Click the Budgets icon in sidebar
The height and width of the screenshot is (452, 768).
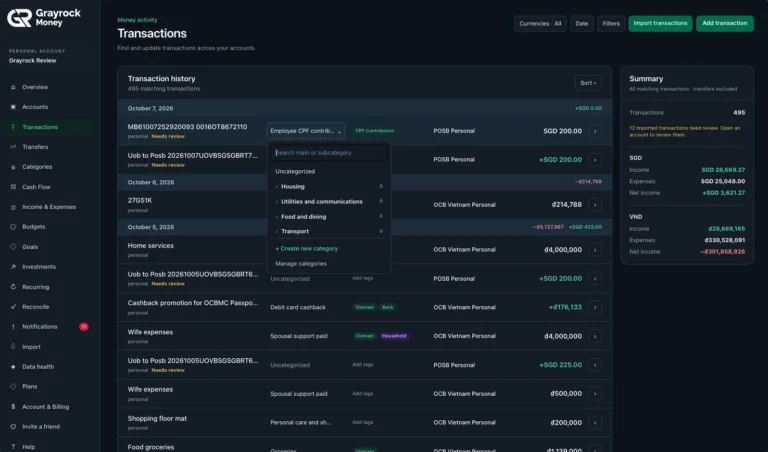tap(13, 227)
